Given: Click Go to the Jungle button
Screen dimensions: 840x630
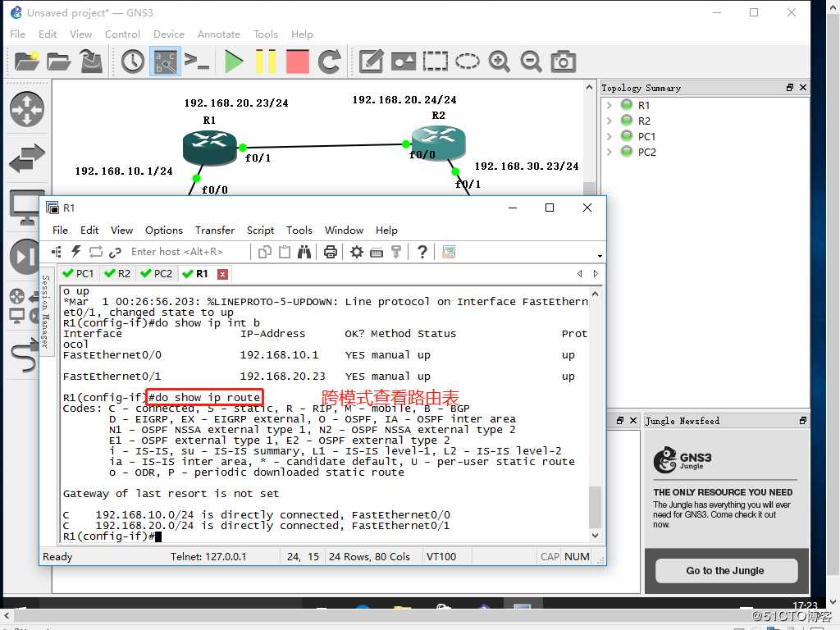Looking at the screenshot, I should [725, 571].
